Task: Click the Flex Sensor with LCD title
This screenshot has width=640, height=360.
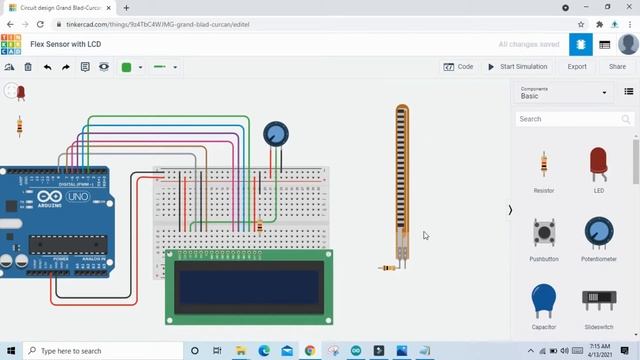Action: pyautogui.click(x=66, y=44)
